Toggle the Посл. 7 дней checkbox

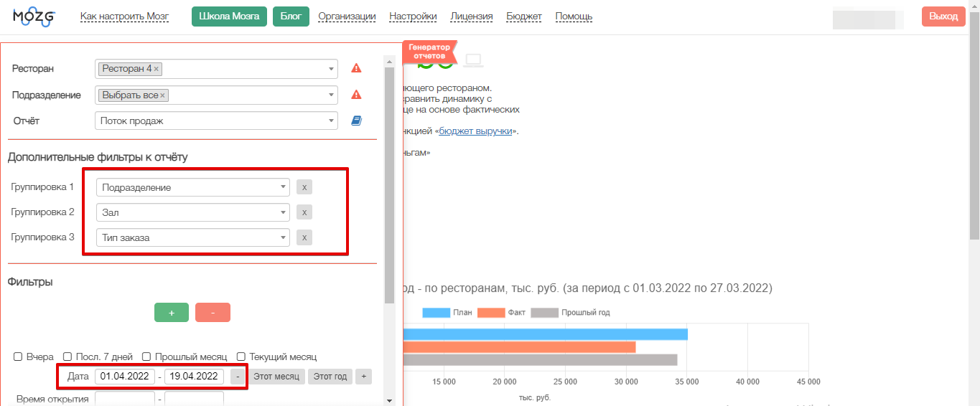[x=67, y=357]
